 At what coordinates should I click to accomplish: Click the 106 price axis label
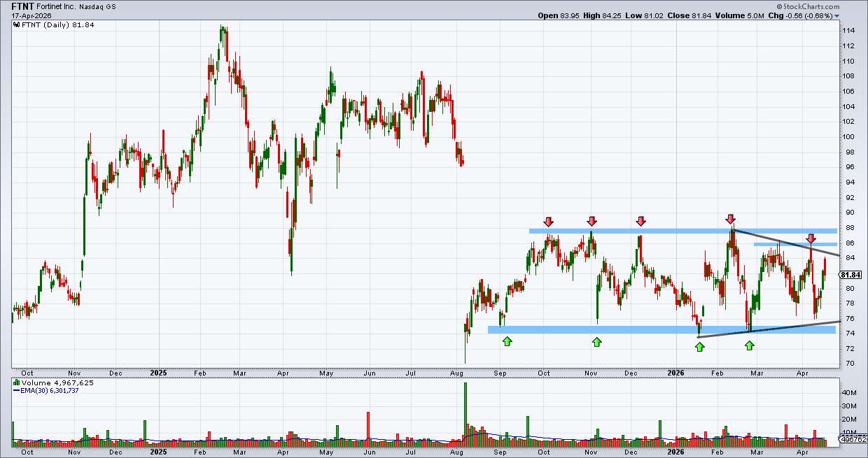pyautogui.click(x=848, y=92)
